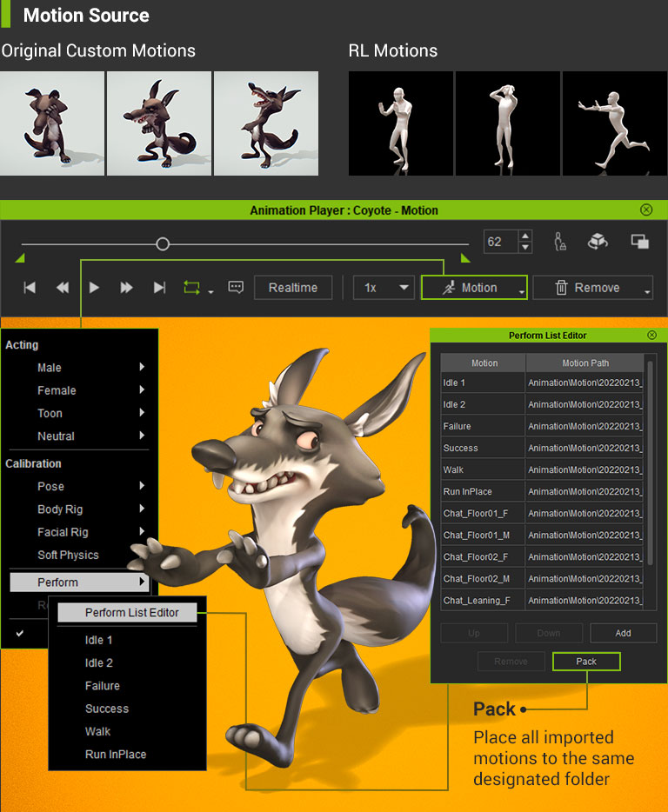The height and width of the screenshot is (812, 668).
Task: Click the overlapping windows icon
Action: [x=639, y=243]
